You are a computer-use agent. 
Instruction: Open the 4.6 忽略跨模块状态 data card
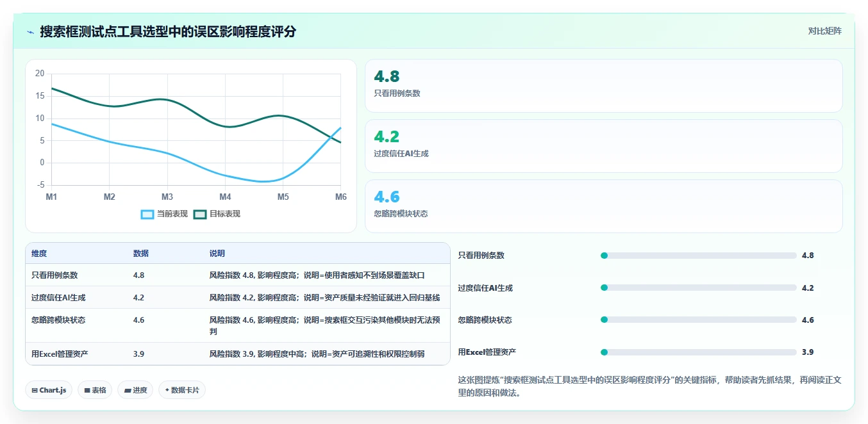point(603,206)
